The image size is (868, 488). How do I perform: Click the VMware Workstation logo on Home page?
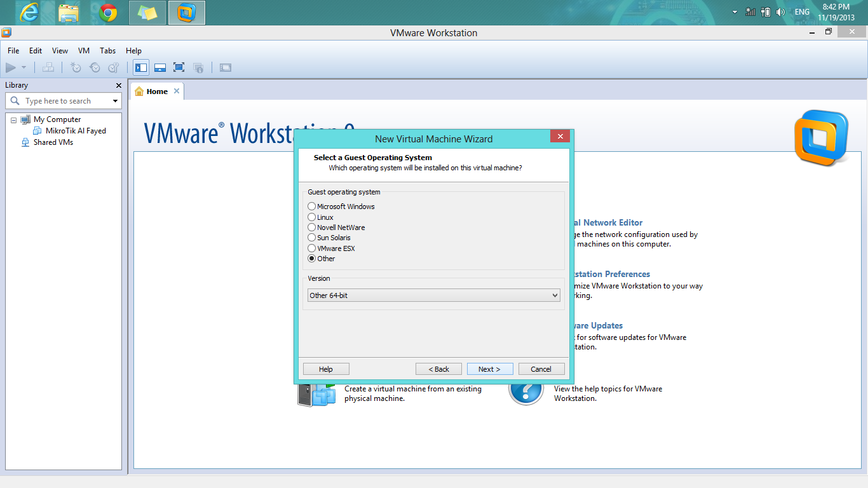click(821, 138)
